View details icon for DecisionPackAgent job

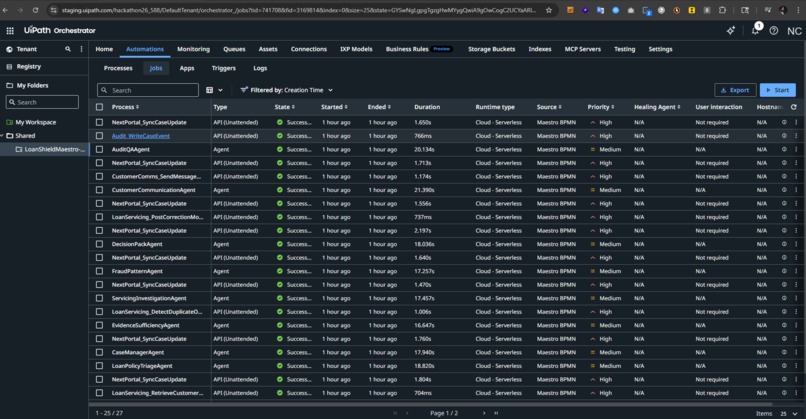(x=784, y=244)
